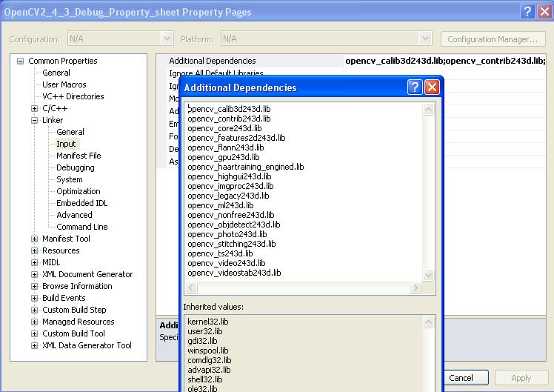Click the opencv_haartraining_engined.lib entry

point(246,167)
